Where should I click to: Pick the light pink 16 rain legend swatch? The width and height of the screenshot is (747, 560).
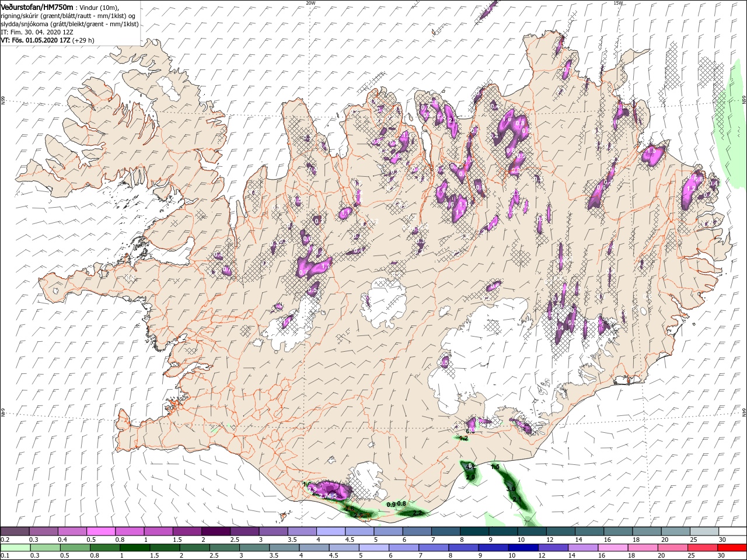tap(612, 548)
